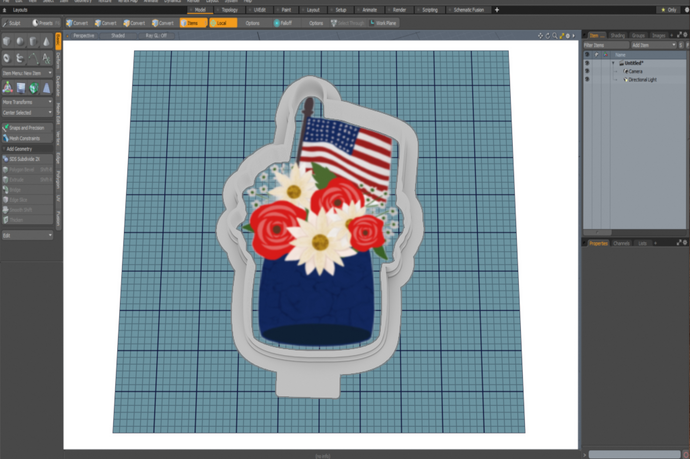
Task: Expand the Item List panel with arrows icon
Action: click(x=679, y=35)
